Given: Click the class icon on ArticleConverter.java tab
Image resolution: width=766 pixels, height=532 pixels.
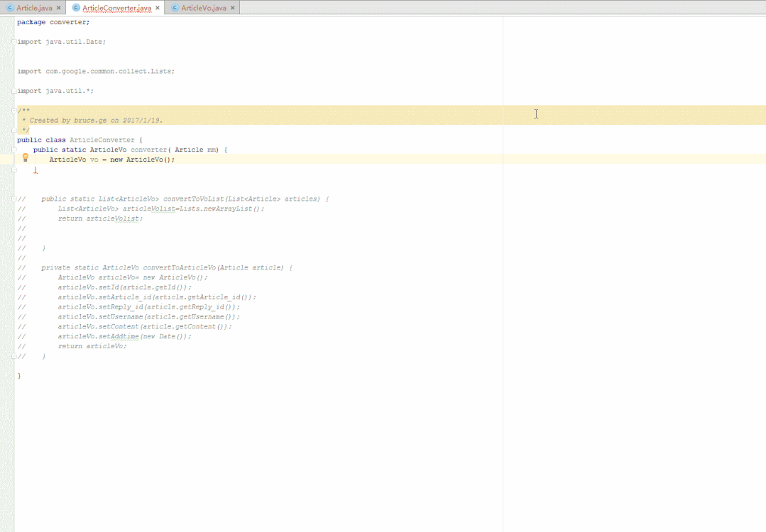Looking at the screenshot, I should [76, 8].
